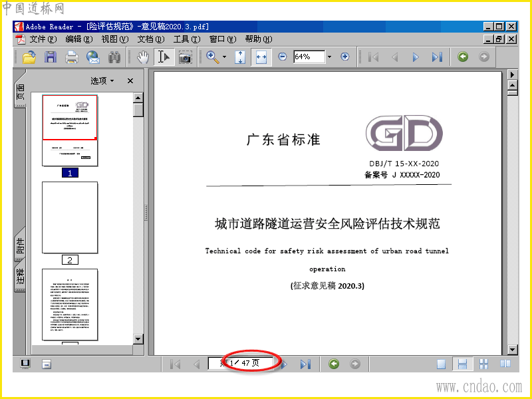The height and width of the screenshot is (399, 532).
Task: Switch to the 附件 side tab
Action: 21,245
